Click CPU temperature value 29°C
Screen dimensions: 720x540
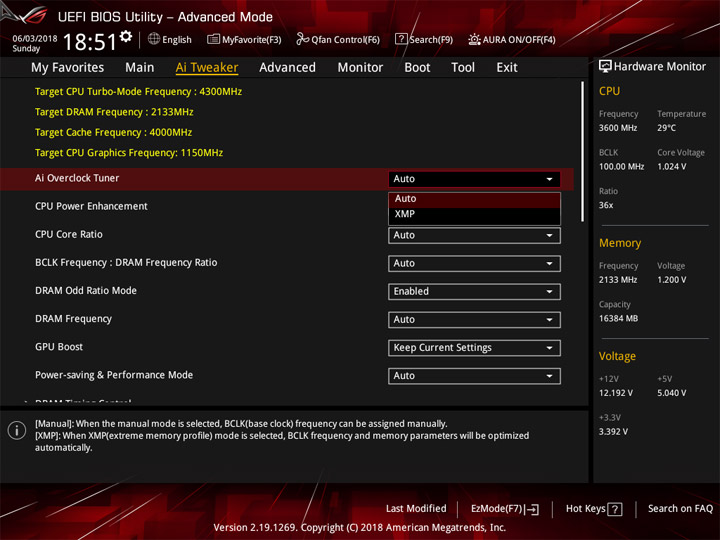pyautogui.click(x=666, y=128)
